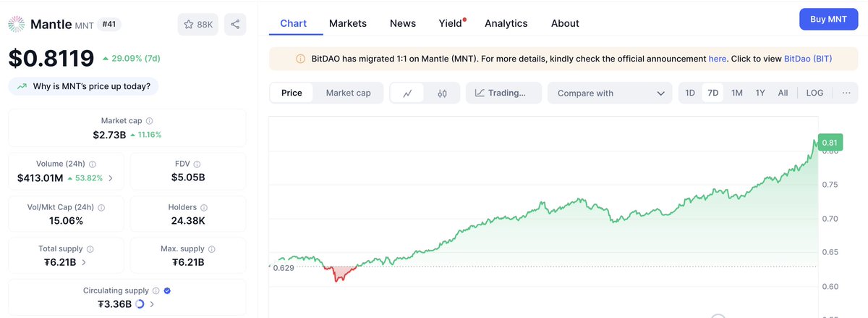Image resolution: width=868 pixels, height=318 pixels.
Task: Click the trending arrow icon in price question
Action: 22,86
